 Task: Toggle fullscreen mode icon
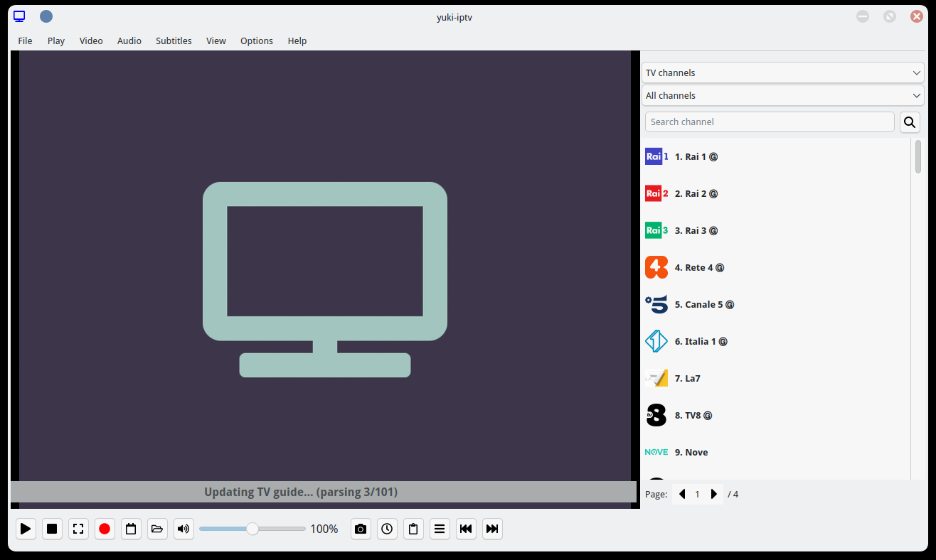point(78,529)
